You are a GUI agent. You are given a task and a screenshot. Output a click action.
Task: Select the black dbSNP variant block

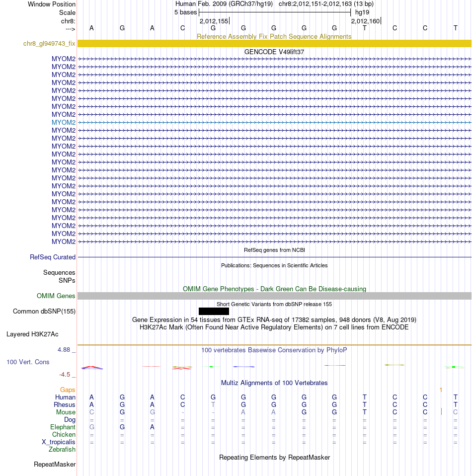tap(214, 311)
